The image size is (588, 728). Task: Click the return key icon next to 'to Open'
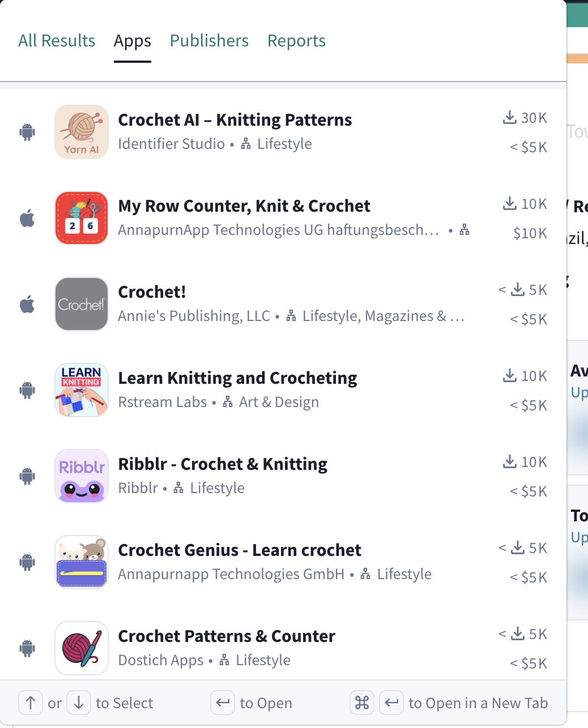tap(222, 703)
